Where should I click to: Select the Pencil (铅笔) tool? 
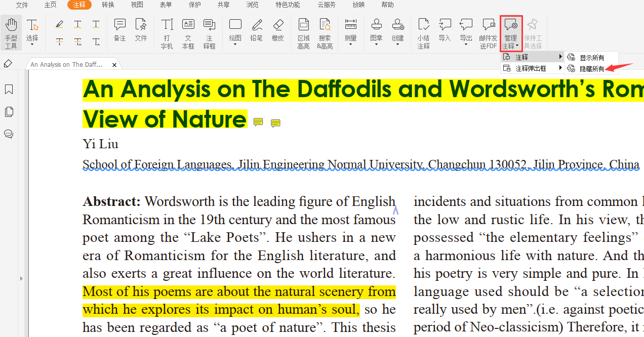257,30
